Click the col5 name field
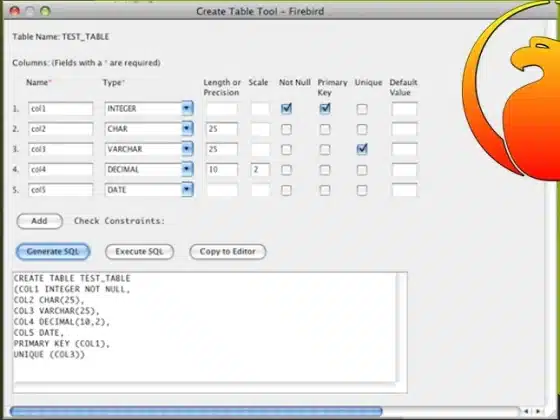The image size is (560, 420). [60, 190]
